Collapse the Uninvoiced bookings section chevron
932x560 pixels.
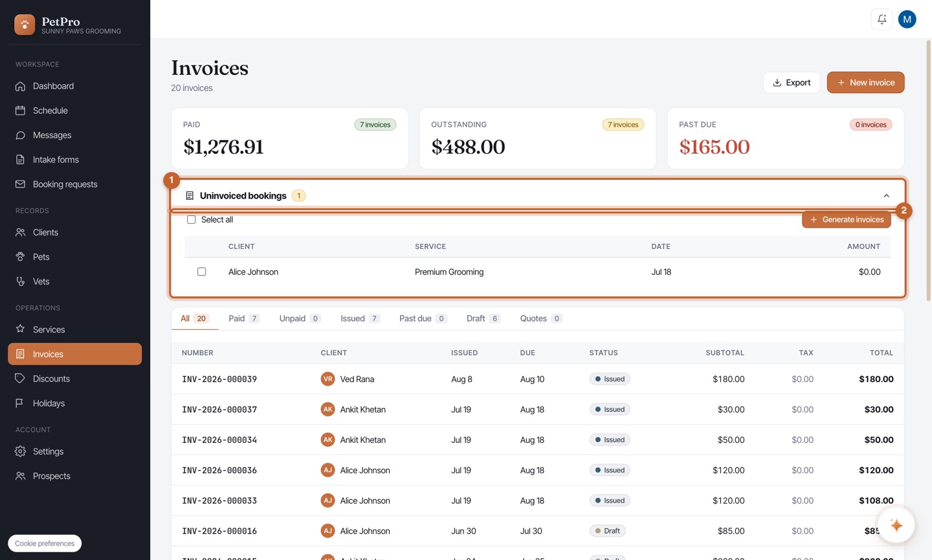(x=886, y=196)
